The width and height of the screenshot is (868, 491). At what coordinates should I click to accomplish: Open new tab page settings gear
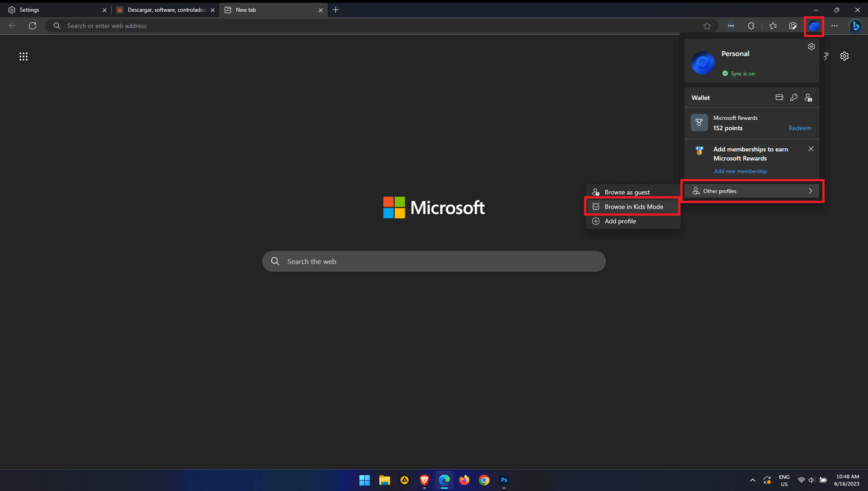pos(844,56)
